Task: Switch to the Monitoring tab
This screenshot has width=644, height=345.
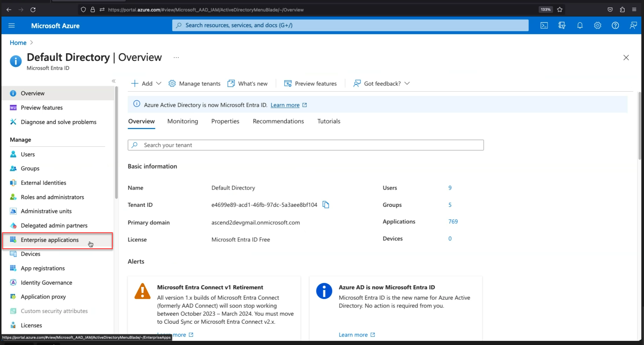Action: (183, 121)
